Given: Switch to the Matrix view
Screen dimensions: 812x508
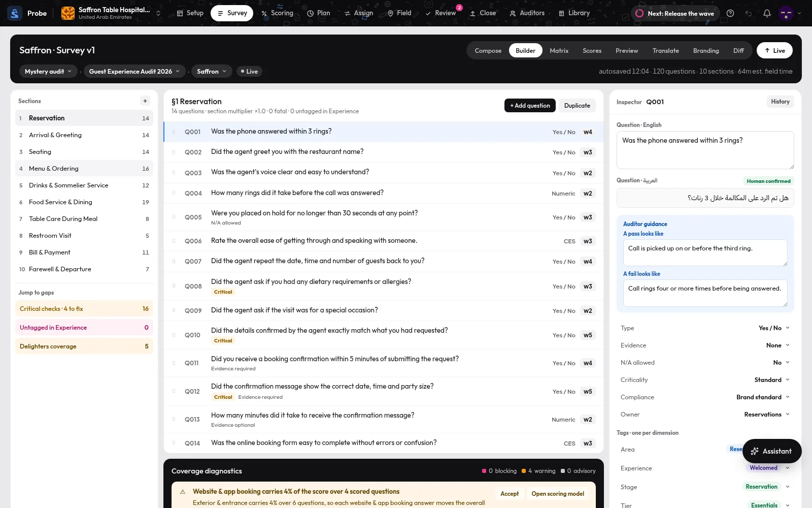Looking at the screenshot, I should (559, 51).
